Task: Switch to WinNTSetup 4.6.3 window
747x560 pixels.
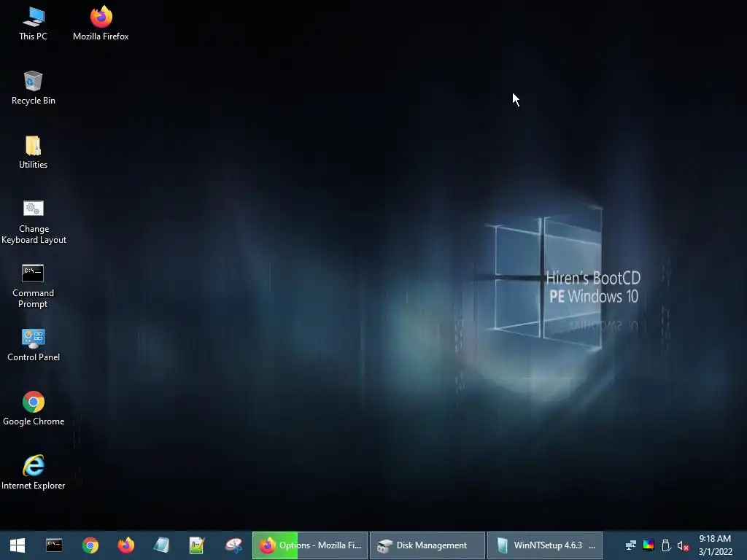Action: coord(544,545)
